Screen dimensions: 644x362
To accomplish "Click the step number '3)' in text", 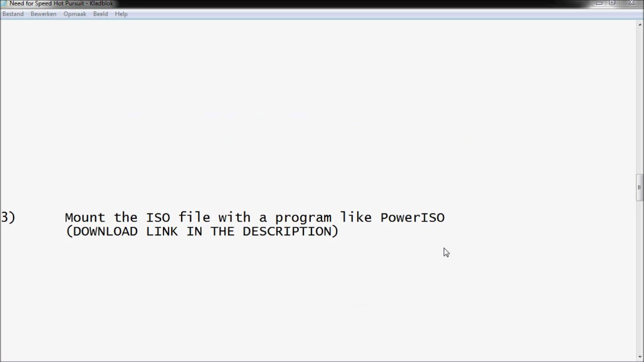I will tap(8, 218).
